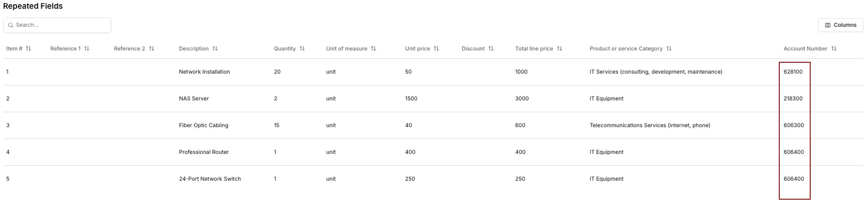Sort by Description column icon
The width and height of the screenshot is (868, 210).
(x=215, y=48)
